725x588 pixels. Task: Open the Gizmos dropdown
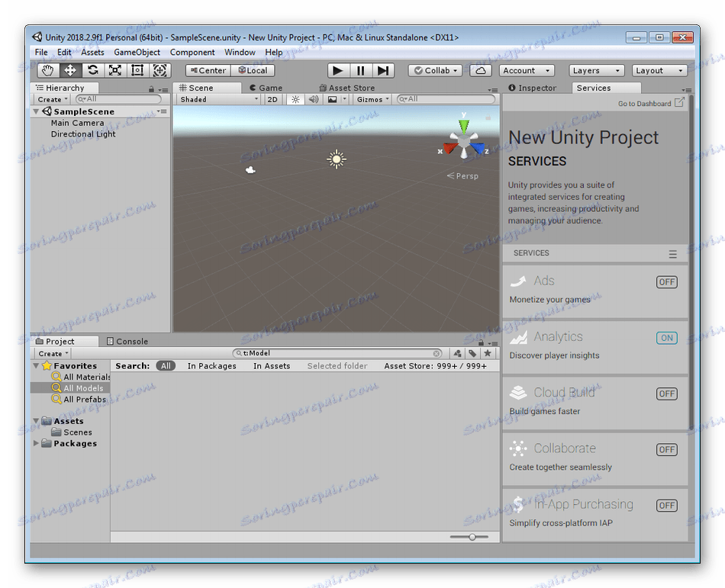[372, 99]
